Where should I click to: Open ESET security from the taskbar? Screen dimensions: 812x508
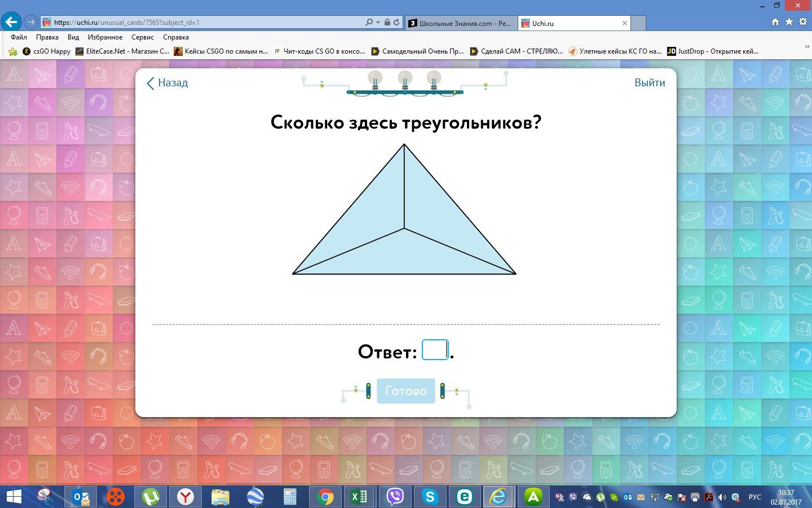coord(464,497)
